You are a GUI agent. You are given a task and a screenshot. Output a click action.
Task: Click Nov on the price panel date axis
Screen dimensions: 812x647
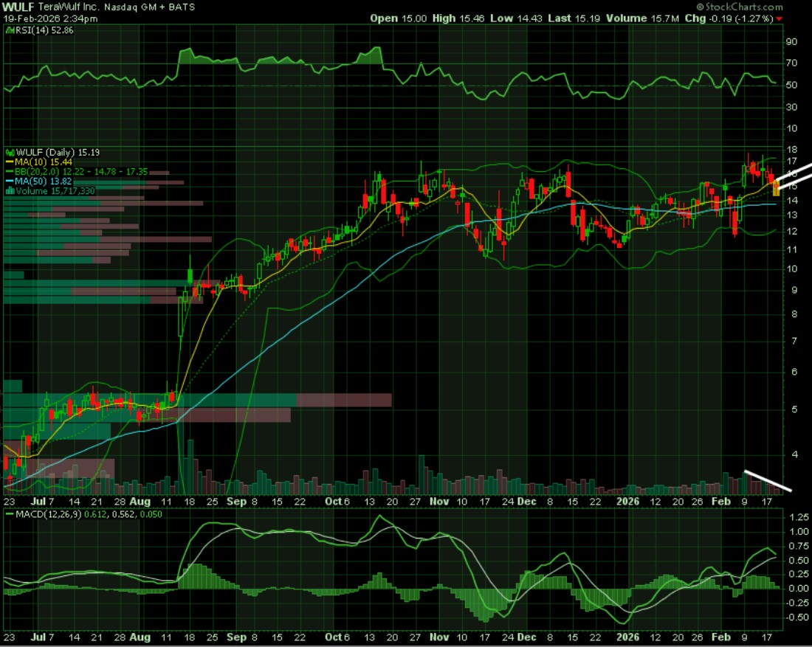(x=439, y=502)
